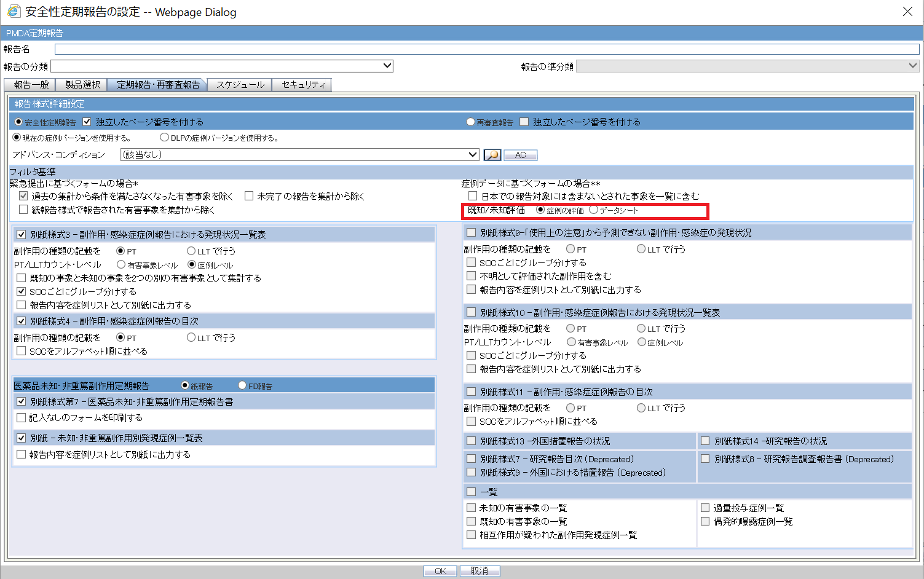
Task: Enable 別紙様式10 checkbox
Action: coord(472,312)
